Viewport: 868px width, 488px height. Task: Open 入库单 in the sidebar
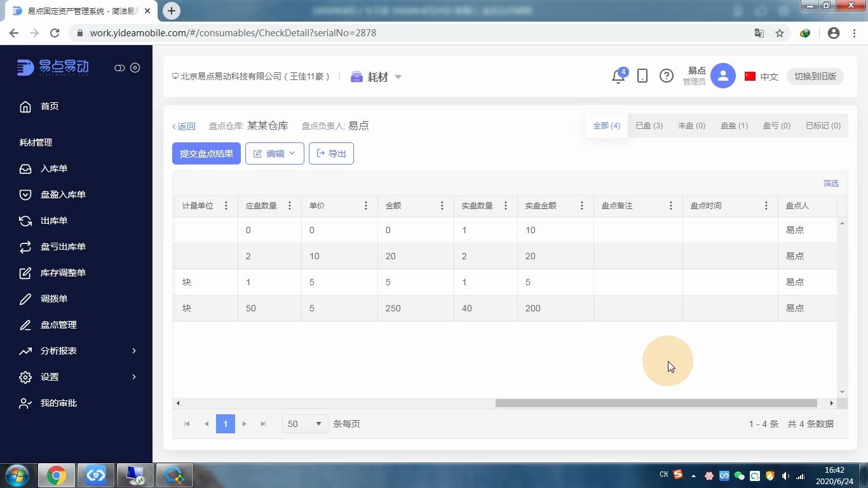[54, 168]
